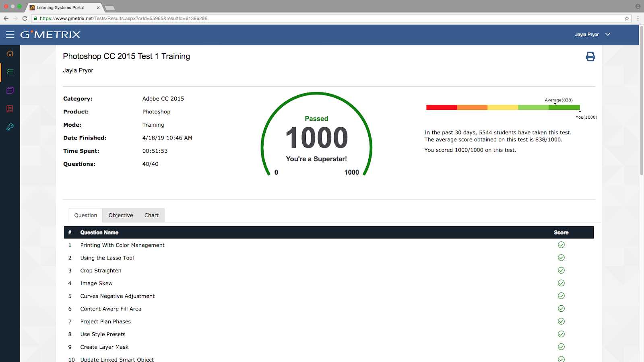Reload the page
The height and width of the screenshot is (362, 644).
25,19
